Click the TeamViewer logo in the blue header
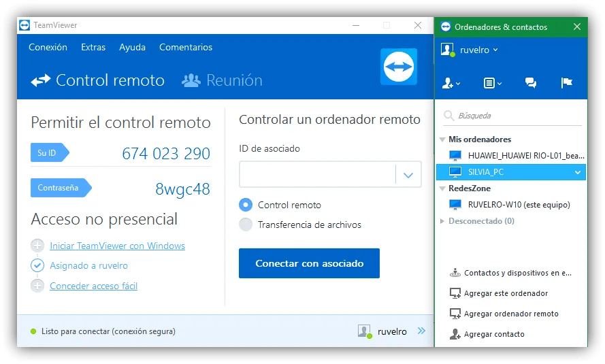Screen dimensions: 605x364 399,66
